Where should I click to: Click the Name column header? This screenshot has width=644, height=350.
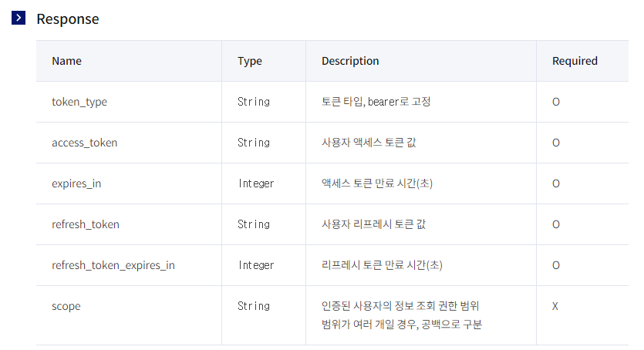coord(67,61)
